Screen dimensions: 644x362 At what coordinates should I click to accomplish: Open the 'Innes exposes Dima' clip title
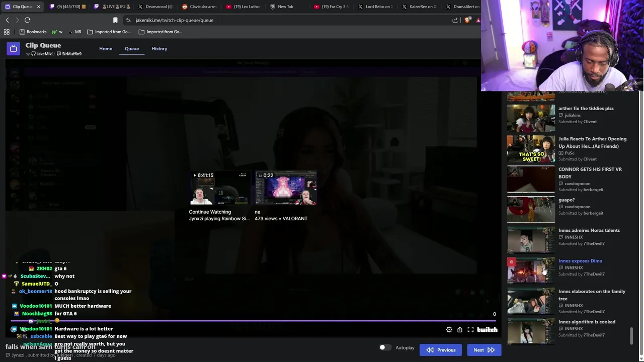tap(580, 261)
